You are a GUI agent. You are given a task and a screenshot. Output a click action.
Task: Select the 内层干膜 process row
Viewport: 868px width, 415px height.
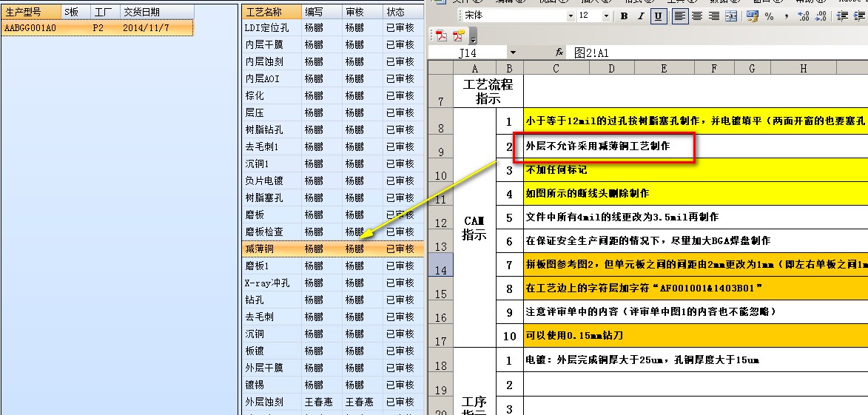(334, 45)
